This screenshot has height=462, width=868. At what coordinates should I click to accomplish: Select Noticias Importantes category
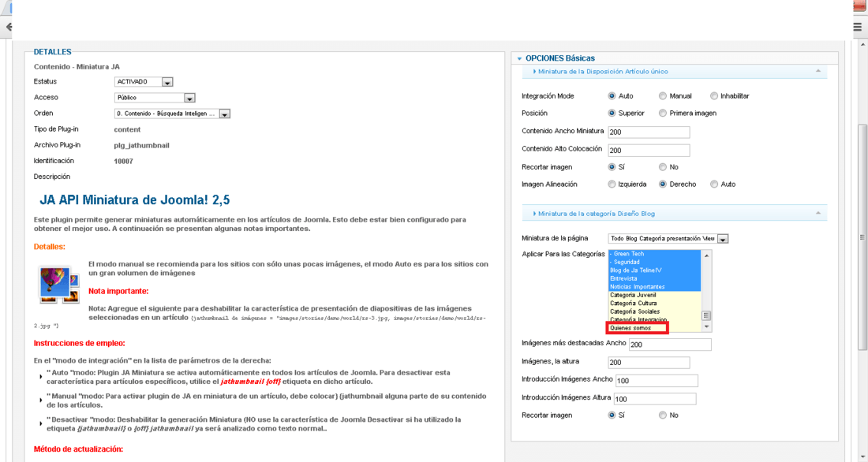[654, 287]
